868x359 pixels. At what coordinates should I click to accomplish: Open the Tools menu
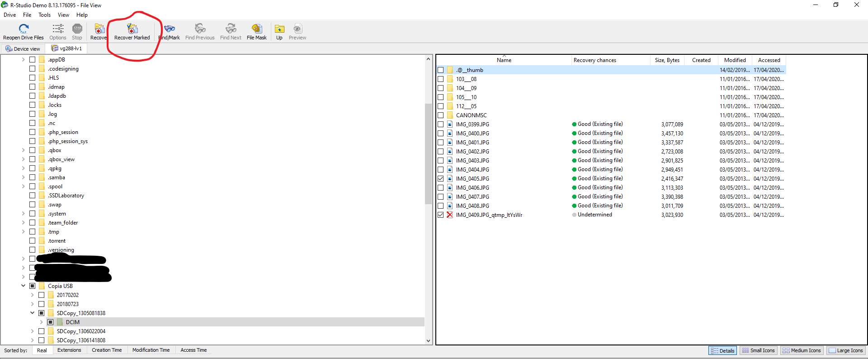click(44, 15)
